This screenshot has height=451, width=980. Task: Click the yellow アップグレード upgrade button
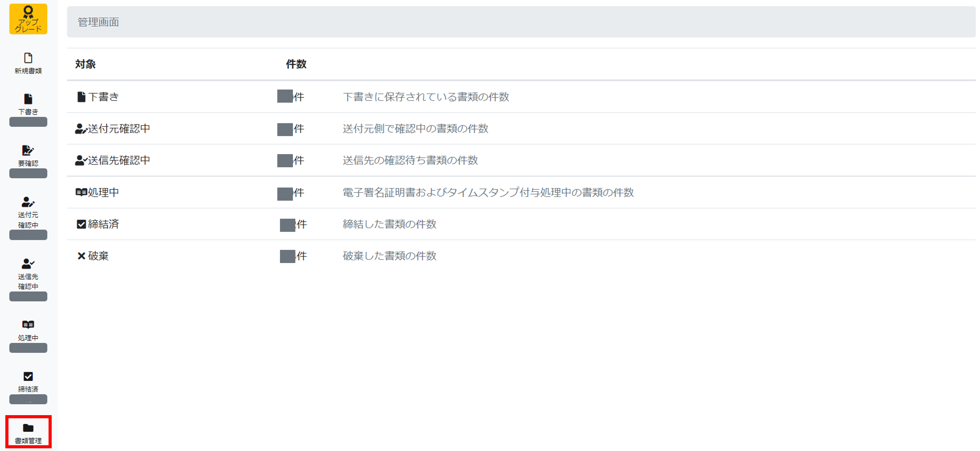point(28,19)
